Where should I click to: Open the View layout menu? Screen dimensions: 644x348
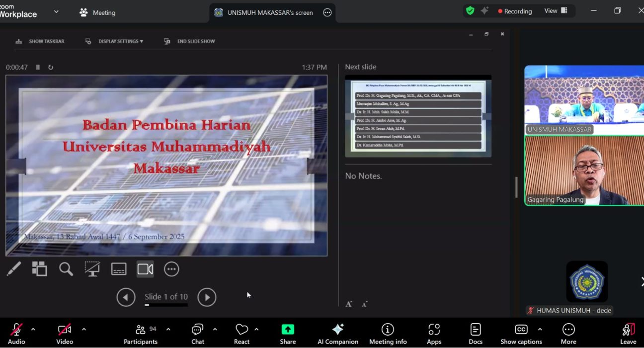[x=556, y=11]
